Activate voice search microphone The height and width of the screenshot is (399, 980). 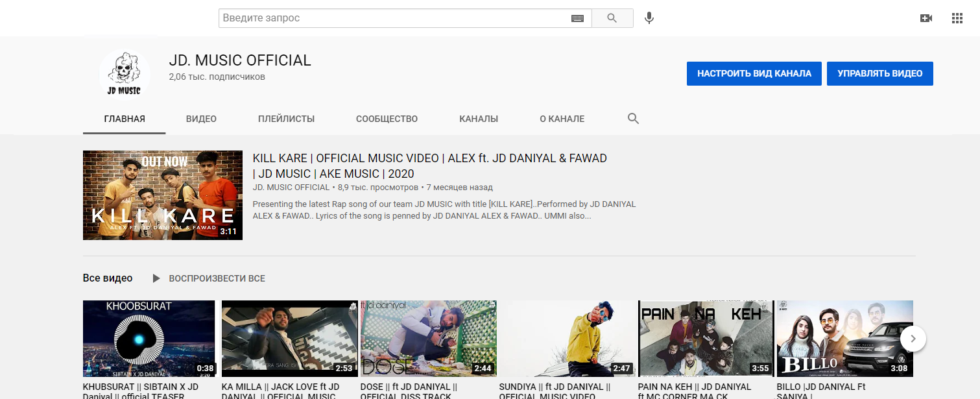(649, 18)
